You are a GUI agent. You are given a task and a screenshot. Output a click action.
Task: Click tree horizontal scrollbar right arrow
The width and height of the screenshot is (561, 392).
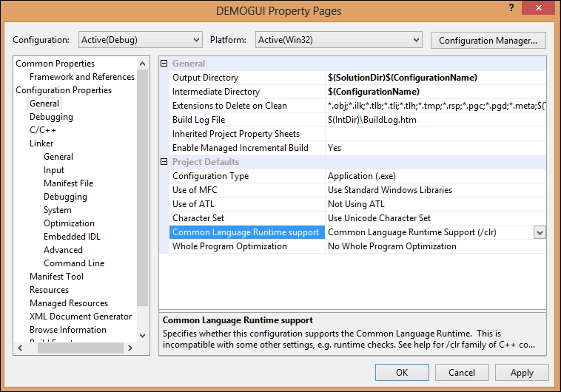click(x=130, y=348)
